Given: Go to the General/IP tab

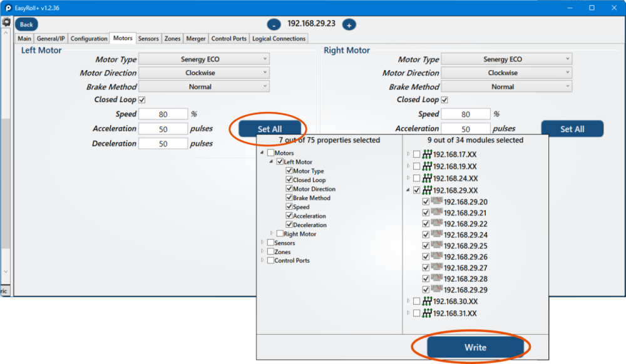Looking at the screenshot, I should click(51, 39).
